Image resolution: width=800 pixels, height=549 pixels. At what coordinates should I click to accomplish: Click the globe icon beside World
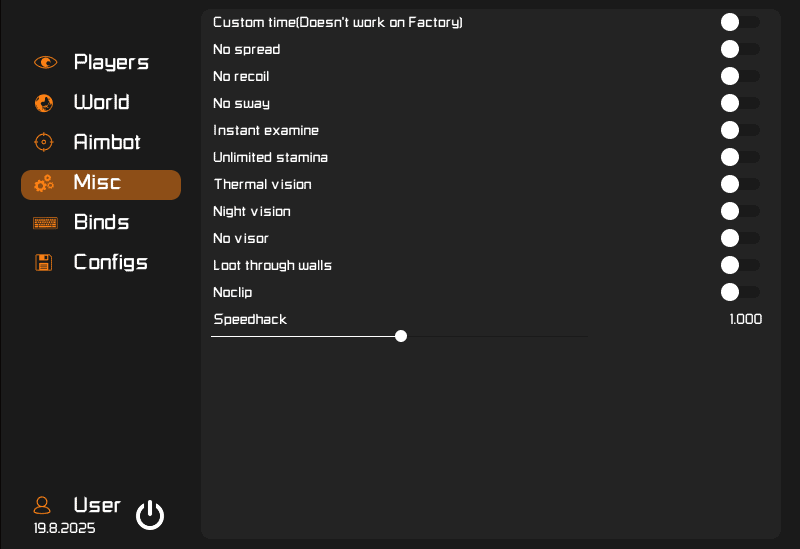click(x=44, y=102)
